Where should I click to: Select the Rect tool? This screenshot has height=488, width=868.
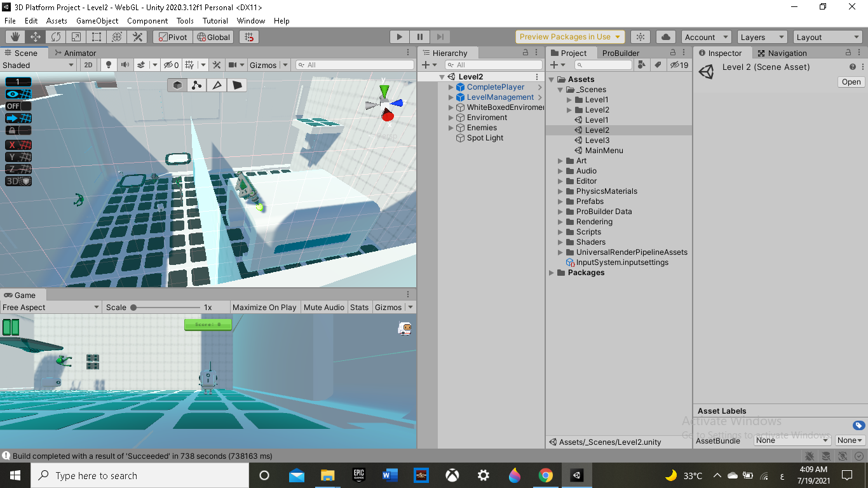click(x=97, y=37)
